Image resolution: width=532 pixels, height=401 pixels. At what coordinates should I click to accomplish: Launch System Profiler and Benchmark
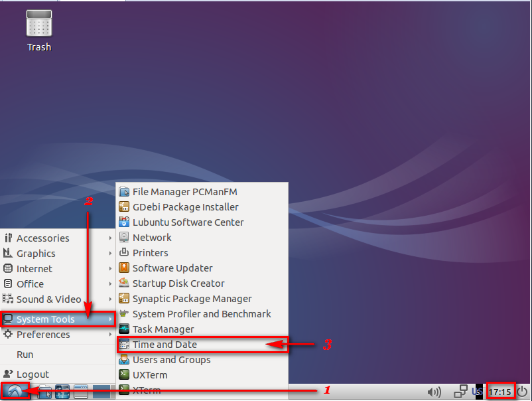[202, 314]
